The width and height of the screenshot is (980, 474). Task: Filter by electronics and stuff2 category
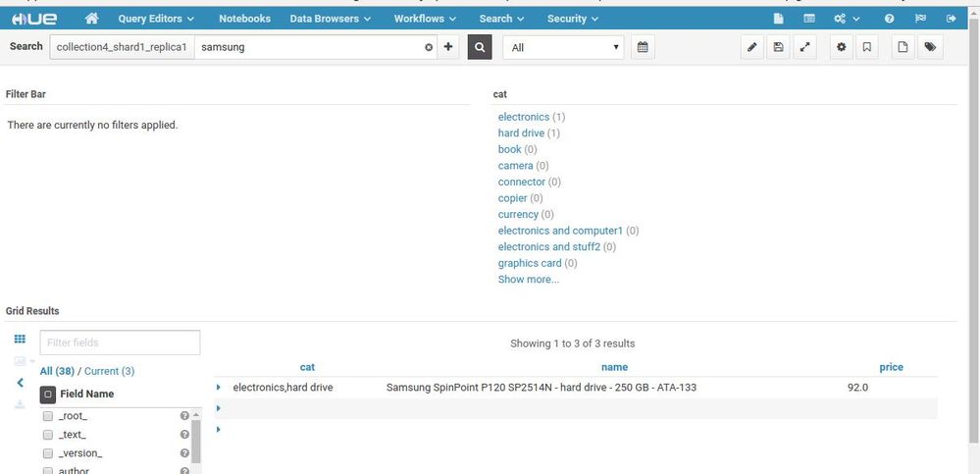[x=549, y=247]
